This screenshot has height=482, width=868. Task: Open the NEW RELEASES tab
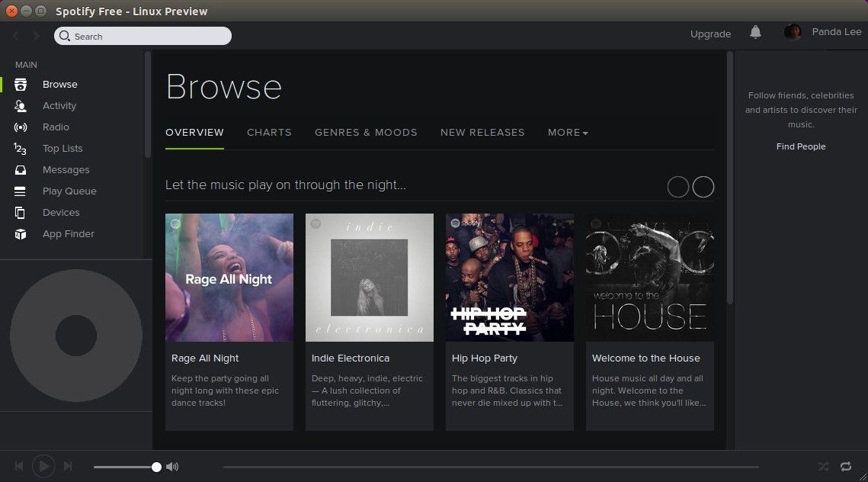(482, 132)
